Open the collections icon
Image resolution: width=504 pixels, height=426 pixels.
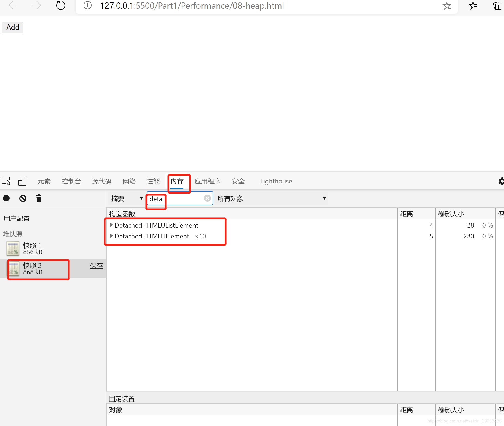[497, 5]
